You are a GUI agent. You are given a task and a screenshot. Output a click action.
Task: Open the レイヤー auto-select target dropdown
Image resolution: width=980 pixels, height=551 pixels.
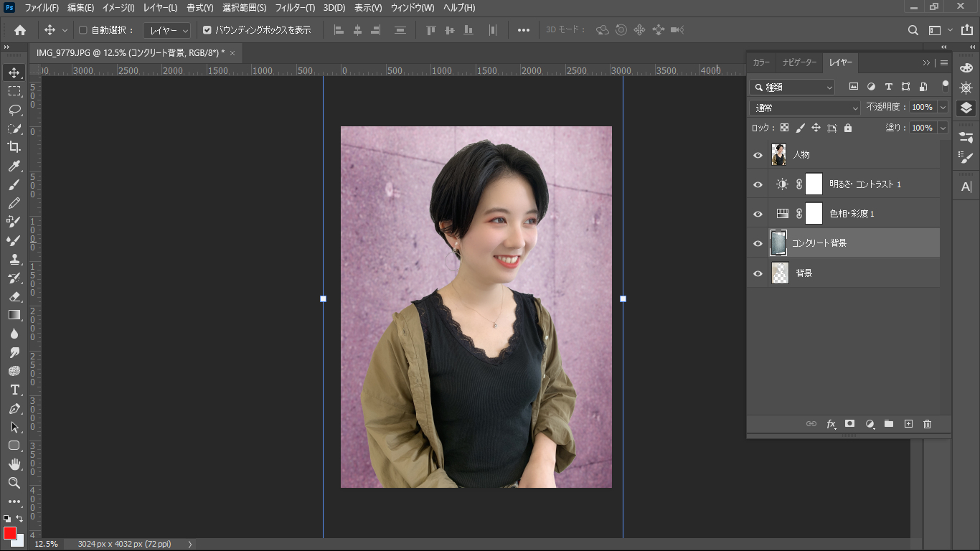166,30
